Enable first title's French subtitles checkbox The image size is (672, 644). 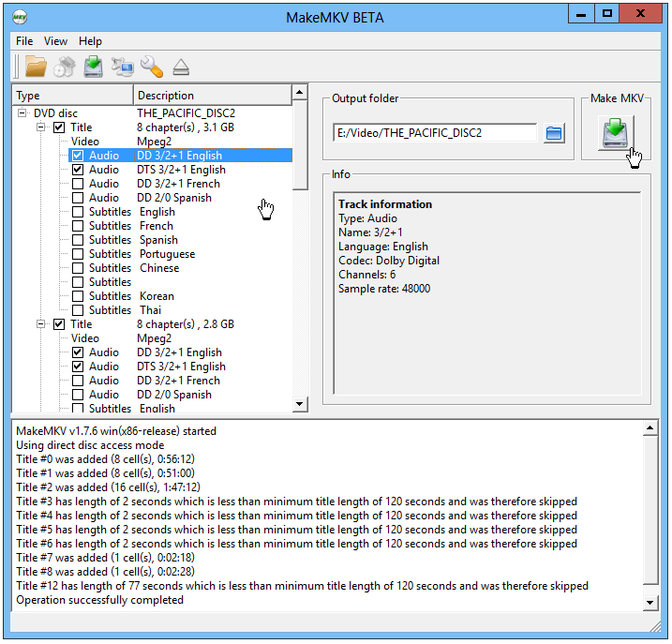[78, 226]
